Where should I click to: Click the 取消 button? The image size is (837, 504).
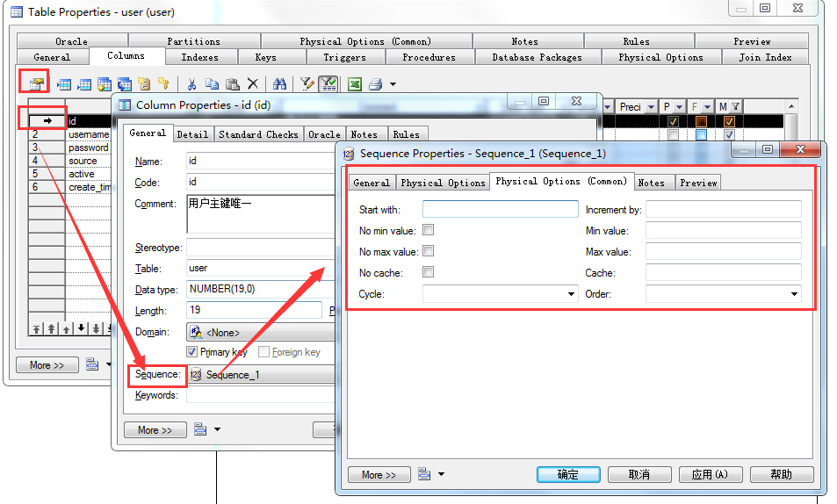pos(639,474)
